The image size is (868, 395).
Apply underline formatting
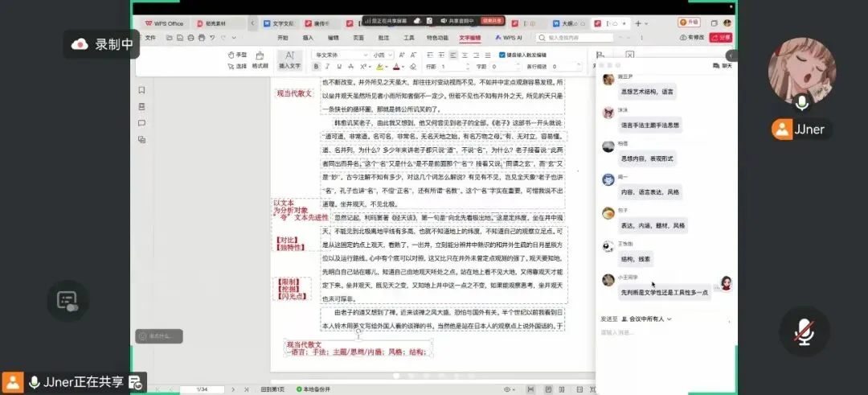339,67
